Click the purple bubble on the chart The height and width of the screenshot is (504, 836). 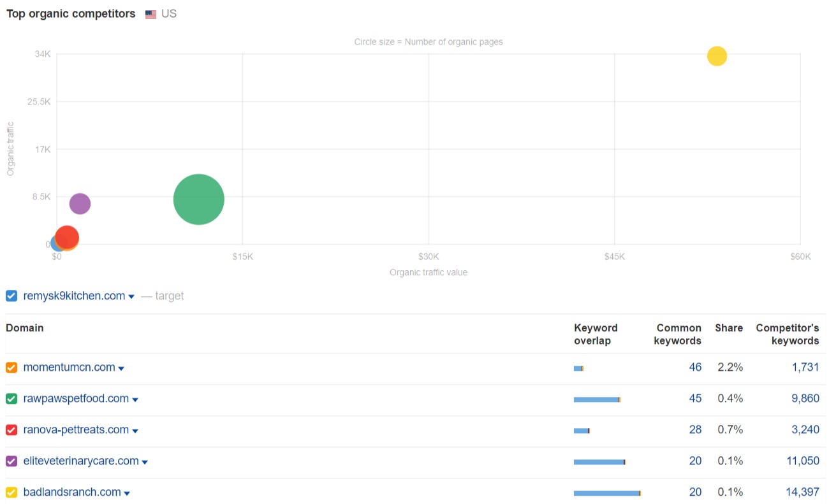(x=80, y=204)
